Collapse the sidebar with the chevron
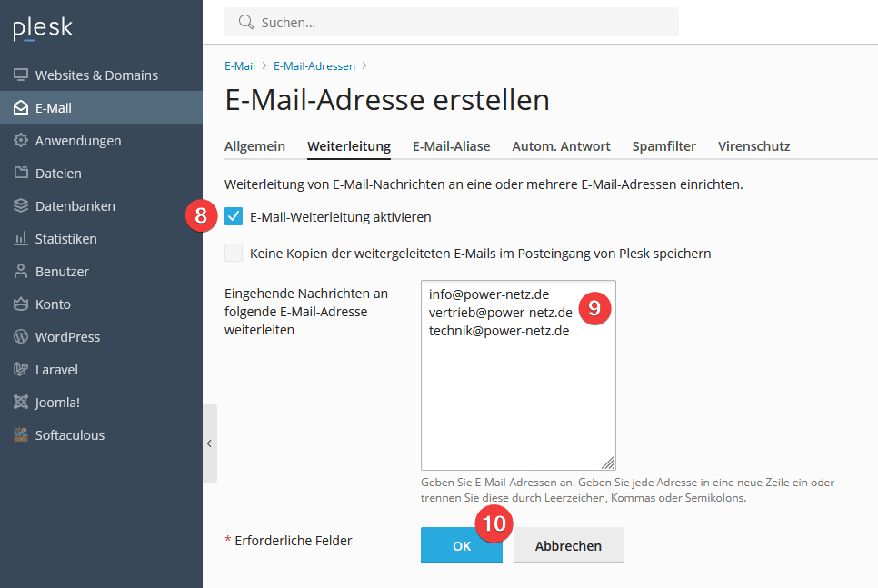The height and width of the screenshot is (588, 878). (x=210, y=443)
